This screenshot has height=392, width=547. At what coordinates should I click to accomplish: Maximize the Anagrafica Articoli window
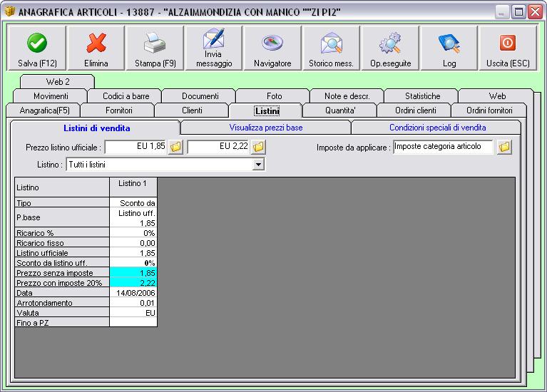(518, 12)
